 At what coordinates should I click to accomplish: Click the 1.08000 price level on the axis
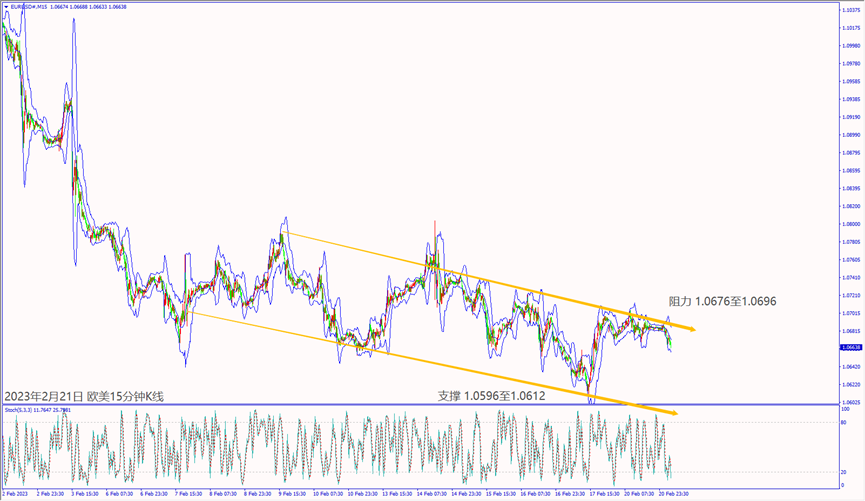[850, 224]
